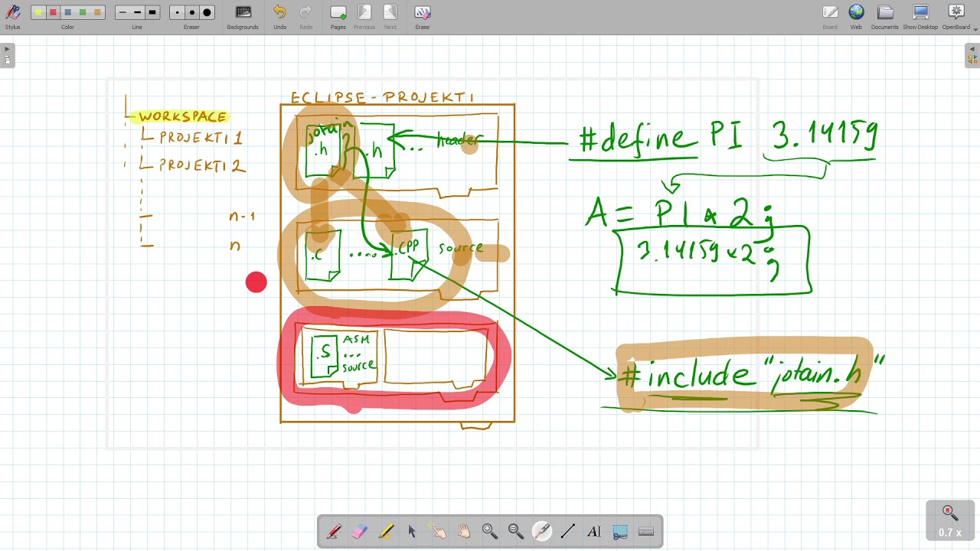
Task: Select the laser pointer tool
Action: [x=542, y=531]
